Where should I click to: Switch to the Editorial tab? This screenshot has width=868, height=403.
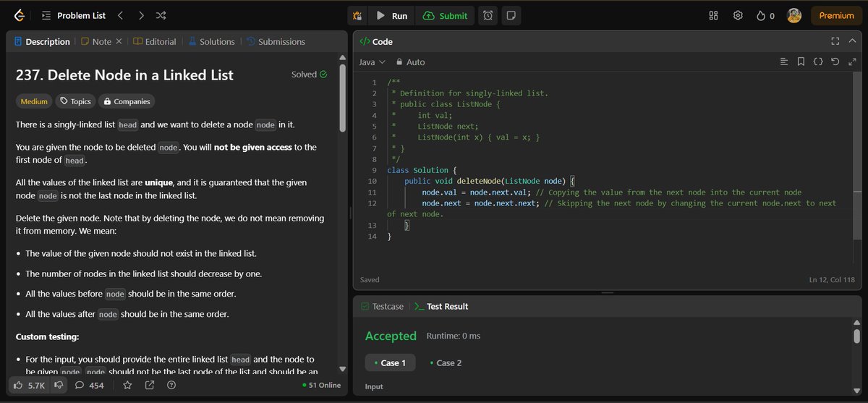pos(155,41)
